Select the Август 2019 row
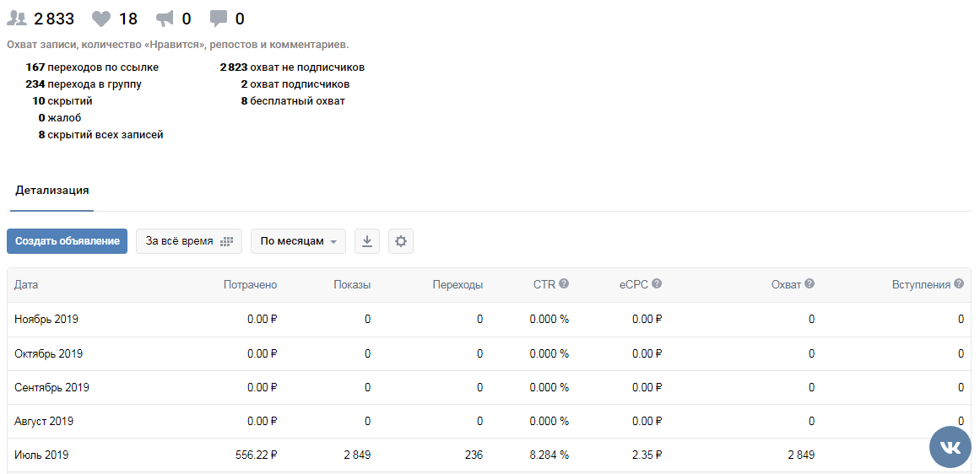980x474 pixels. 489,422
